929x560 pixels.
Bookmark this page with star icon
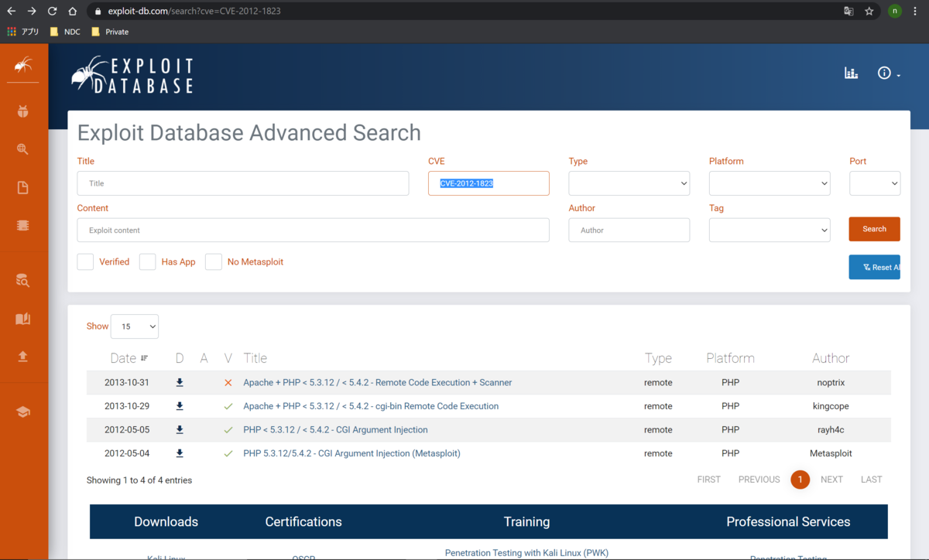coord(869,11)
